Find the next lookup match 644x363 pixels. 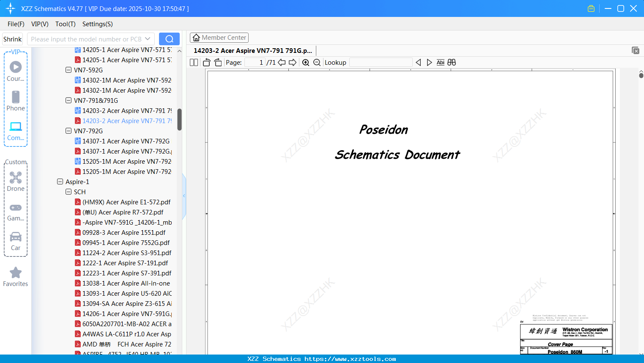429,62
